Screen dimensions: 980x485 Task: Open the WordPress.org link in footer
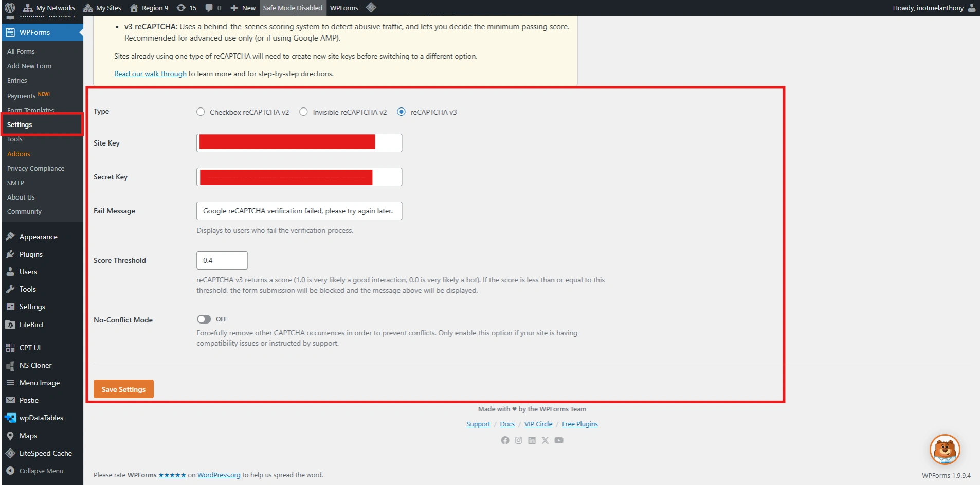[x=219, y=475]
